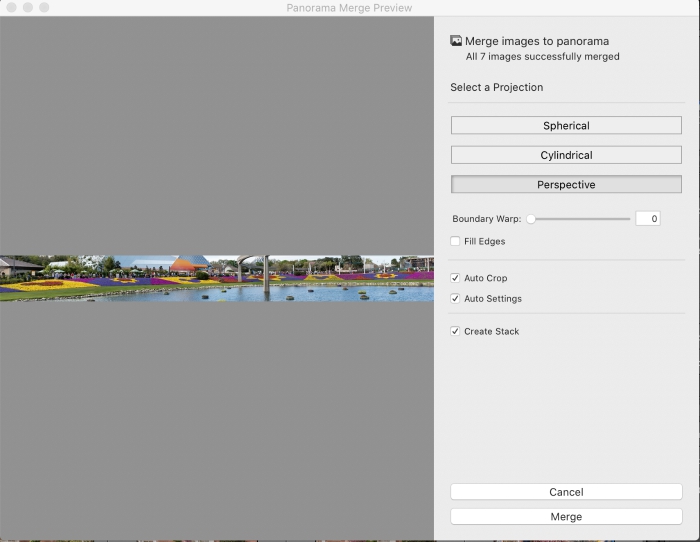Image resolution: width=700 pixels, height=542 pixels.
Task: Click the Merge images to panorama icon
Action: (x=456, y=41)
